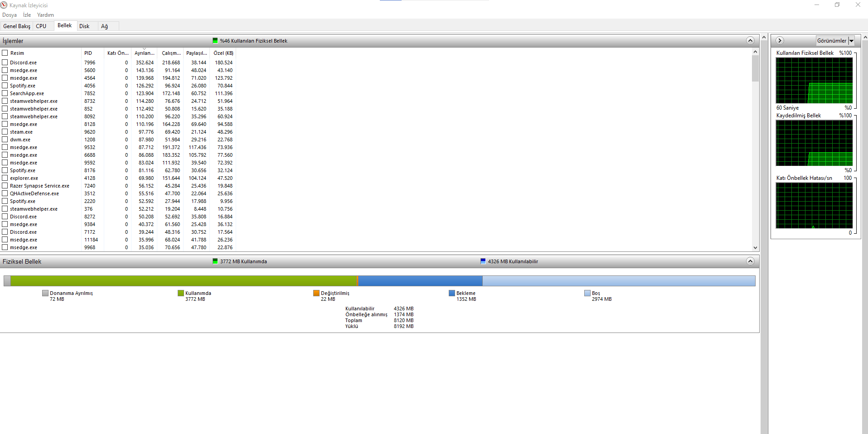Click the green Kullanımda segment of memory bar
Viewport: 868px width, 434px height.
point(184,281)
